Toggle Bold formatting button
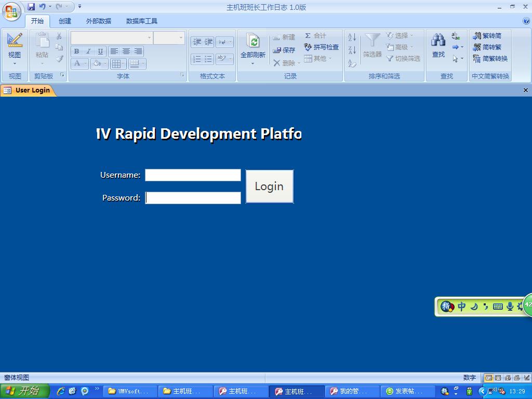 click(x=76, y=51)
